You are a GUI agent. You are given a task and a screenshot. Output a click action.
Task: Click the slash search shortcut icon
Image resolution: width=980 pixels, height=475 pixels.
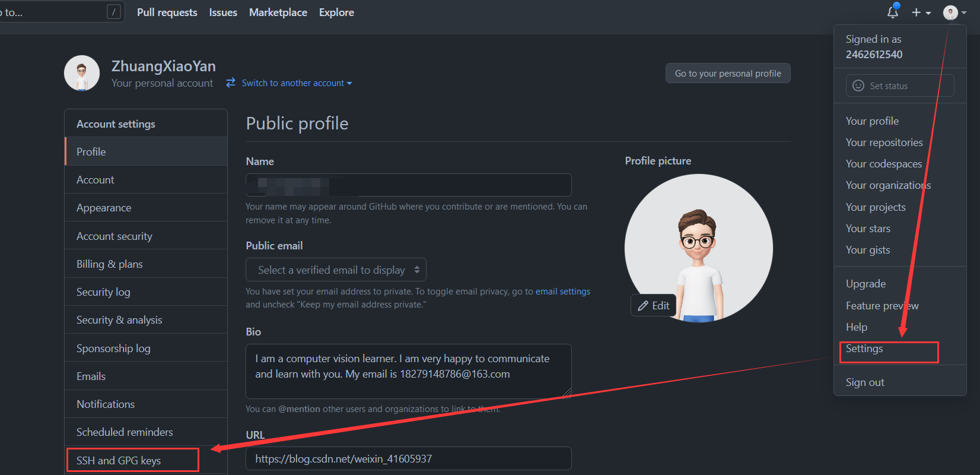click(x=114, y=11)
